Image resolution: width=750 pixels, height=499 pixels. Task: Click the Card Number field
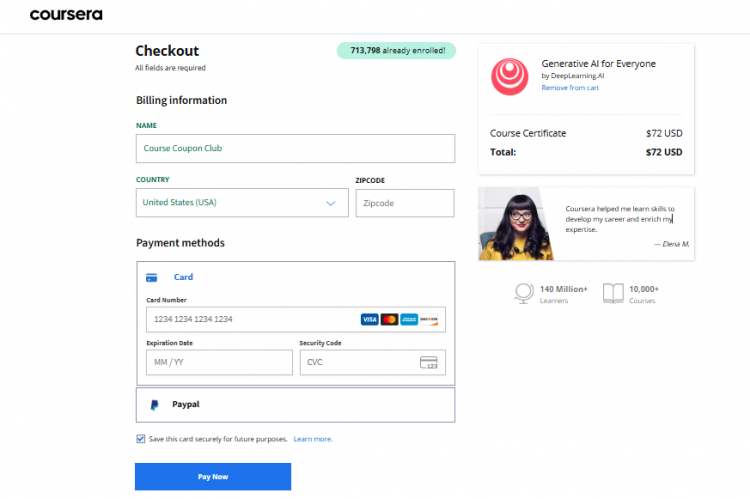(250, 319)
